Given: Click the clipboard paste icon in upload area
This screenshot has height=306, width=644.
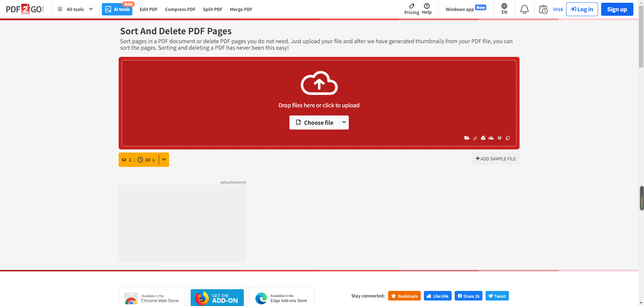Looking at the screenshot, I should (508, 138).
